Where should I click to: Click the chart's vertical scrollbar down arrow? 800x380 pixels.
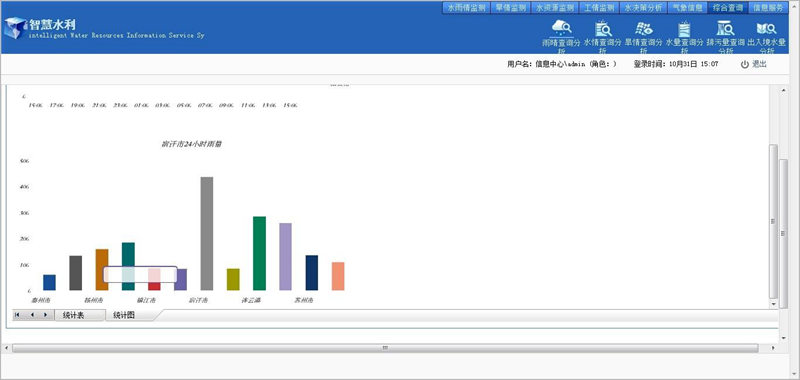click(x=773, y=304)
